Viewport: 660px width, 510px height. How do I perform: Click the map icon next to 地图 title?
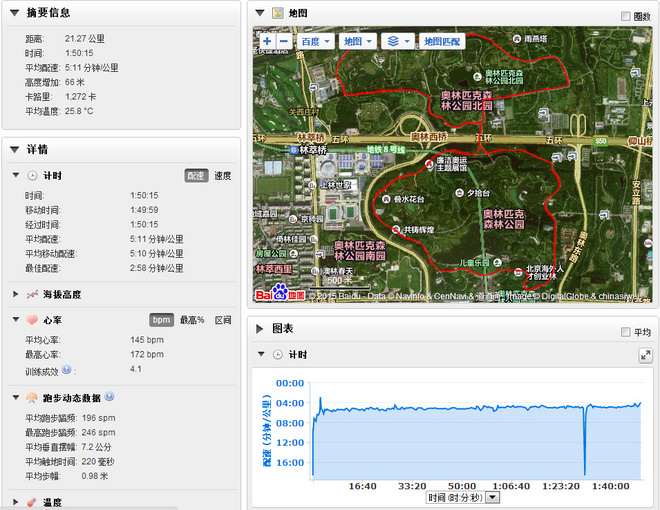pyautogui.click(x=275, y=14)
